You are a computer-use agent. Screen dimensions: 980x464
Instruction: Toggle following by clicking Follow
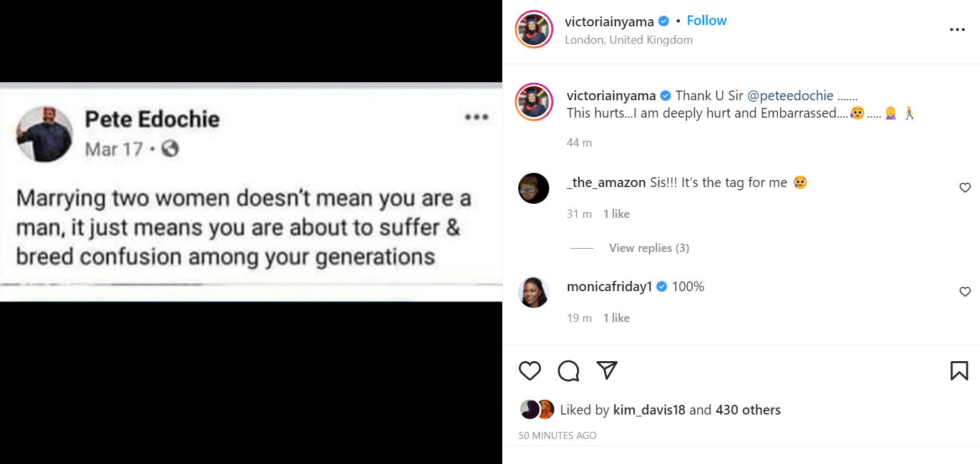pos(707,20)
